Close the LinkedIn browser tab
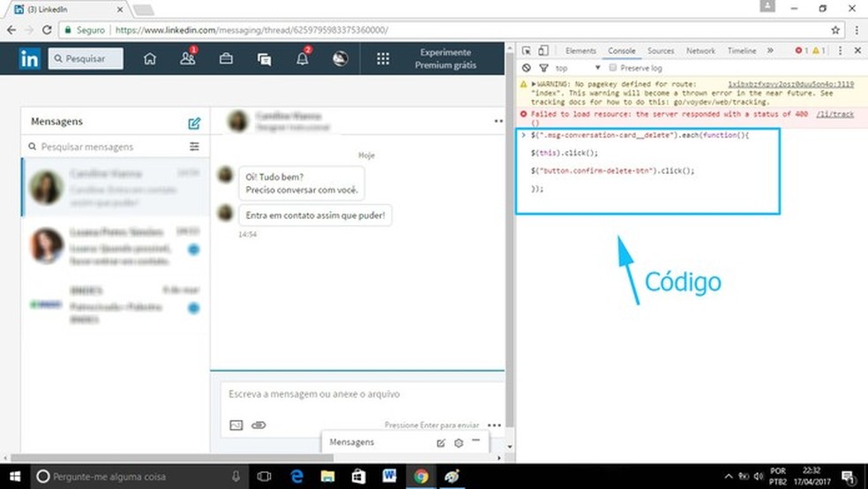Image resolution: width=868 pixels, height=489 pixels. pos(120,10)
